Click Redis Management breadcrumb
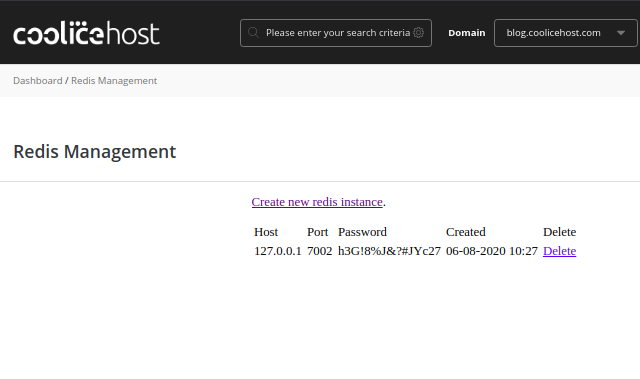Image resolution: width=640 pixels, height=379 pixels. [x=114, y=81]
